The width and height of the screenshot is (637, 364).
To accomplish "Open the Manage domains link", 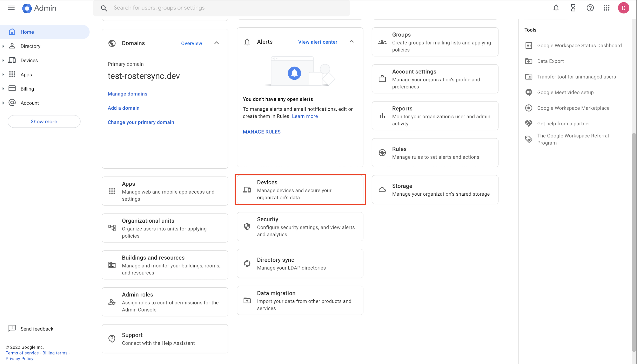I will 127,94.
